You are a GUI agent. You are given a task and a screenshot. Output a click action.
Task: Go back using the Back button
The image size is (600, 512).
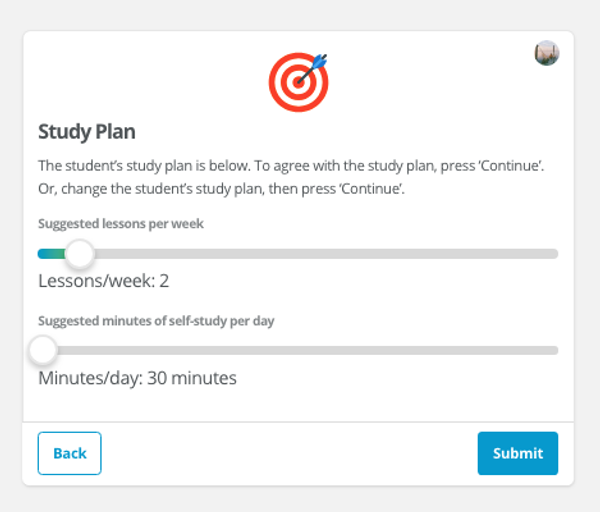click(70, 453)
